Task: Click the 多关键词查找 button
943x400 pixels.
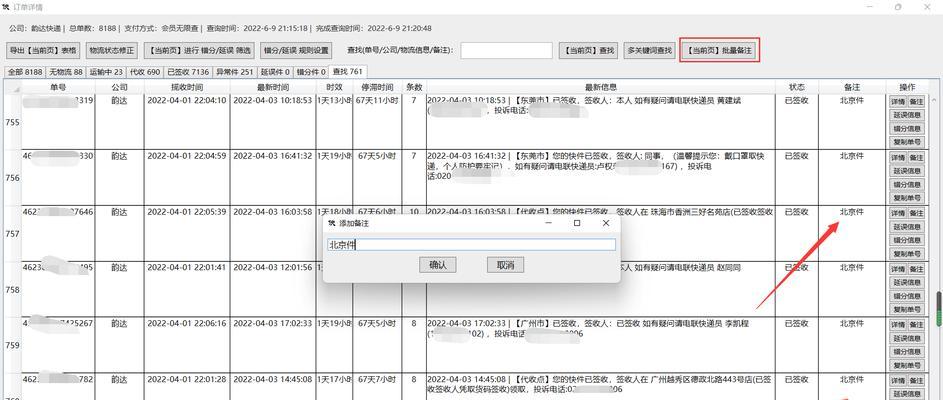Action: (x=649, y=51)
